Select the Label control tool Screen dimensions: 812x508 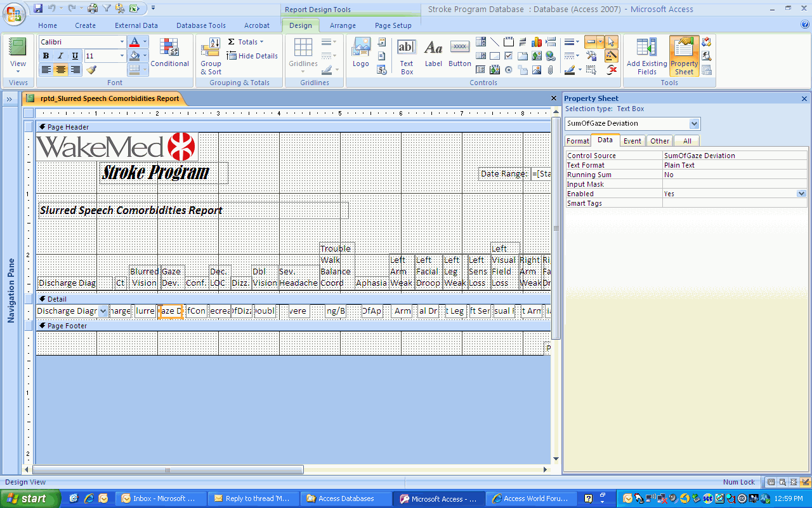click(x=433, y=53)
